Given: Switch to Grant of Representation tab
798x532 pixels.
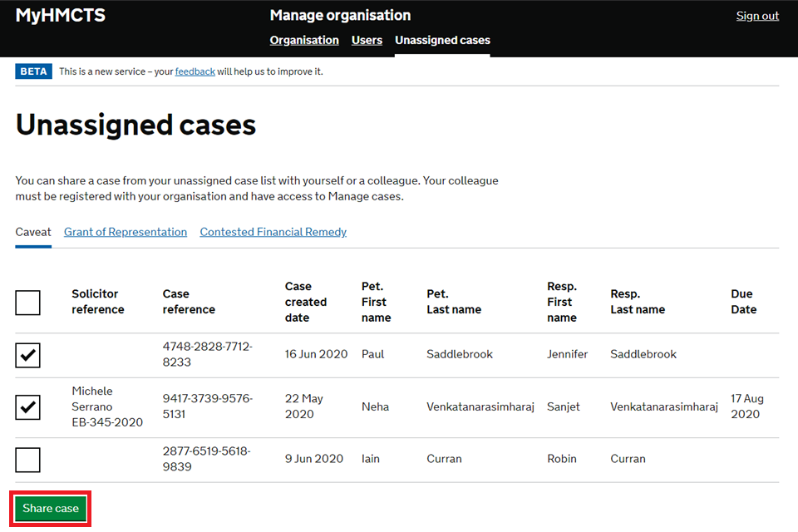Looking at the screenshot, I should tap(126, 232).
